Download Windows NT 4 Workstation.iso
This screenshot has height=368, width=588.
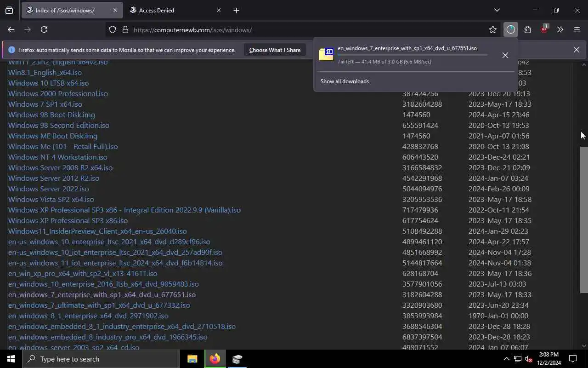[x=57, y=157]
